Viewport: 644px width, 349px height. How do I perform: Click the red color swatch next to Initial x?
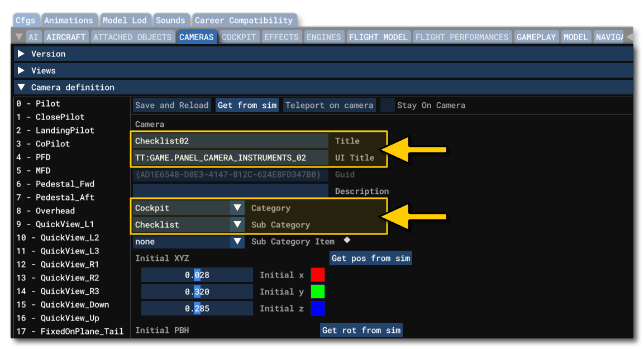coord(318,275)
